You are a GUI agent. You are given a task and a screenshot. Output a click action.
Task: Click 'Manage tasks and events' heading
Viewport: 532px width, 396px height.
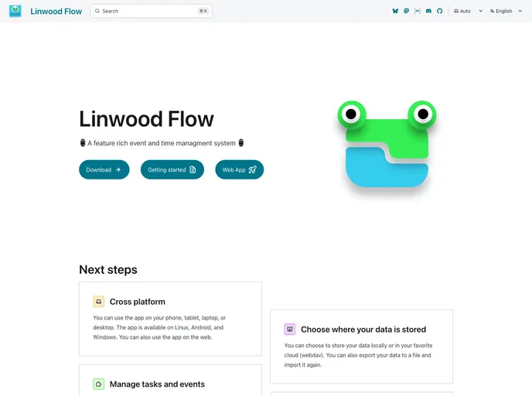[x=157, y=384]
